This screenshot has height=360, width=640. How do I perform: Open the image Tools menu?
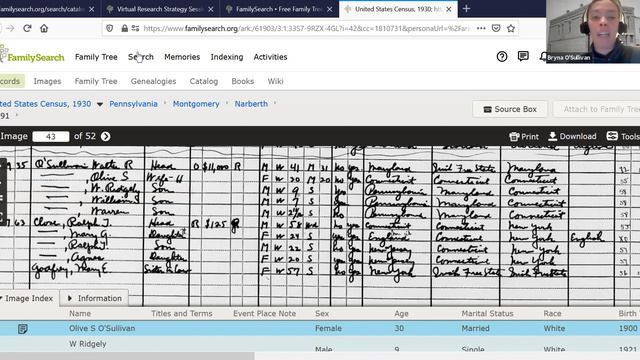623,136
